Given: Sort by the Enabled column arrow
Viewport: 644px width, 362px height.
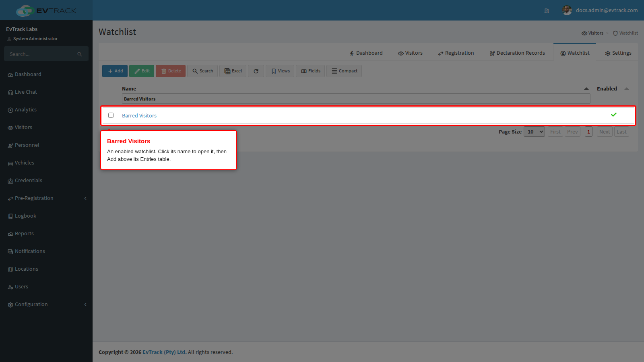Looking at the screenshot, I should pyautogui.click(x=627, y=88).
